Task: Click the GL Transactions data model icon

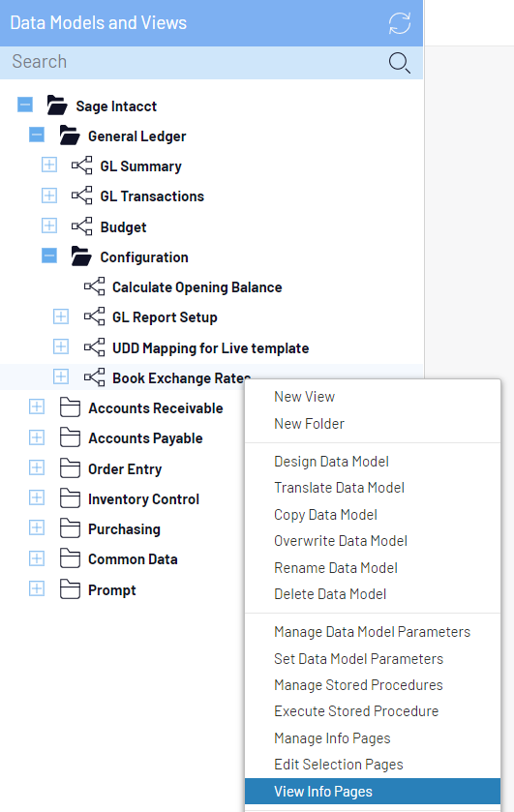Action: (82, 195)
